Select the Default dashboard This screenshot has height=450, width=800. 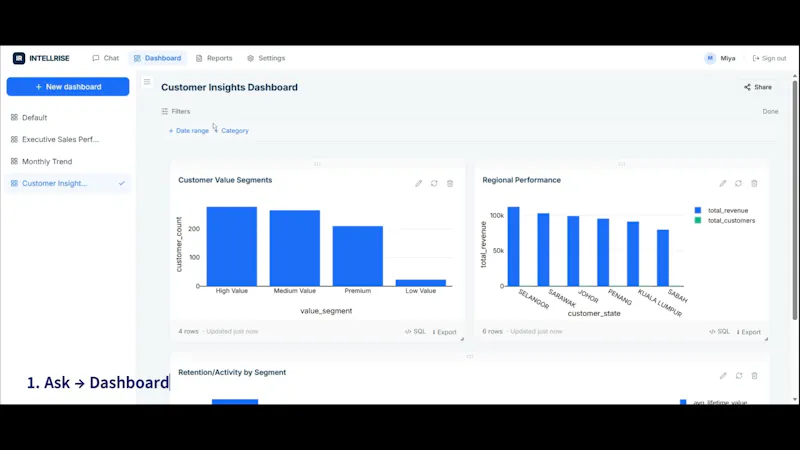(68, 117)
